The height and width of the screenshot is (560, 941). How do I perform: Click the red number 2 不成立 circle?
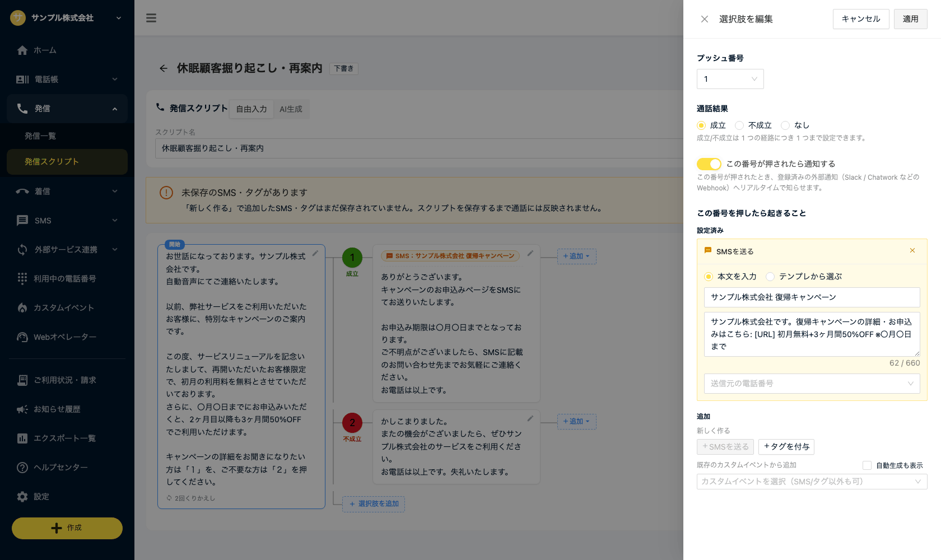[x=352, y=423]
